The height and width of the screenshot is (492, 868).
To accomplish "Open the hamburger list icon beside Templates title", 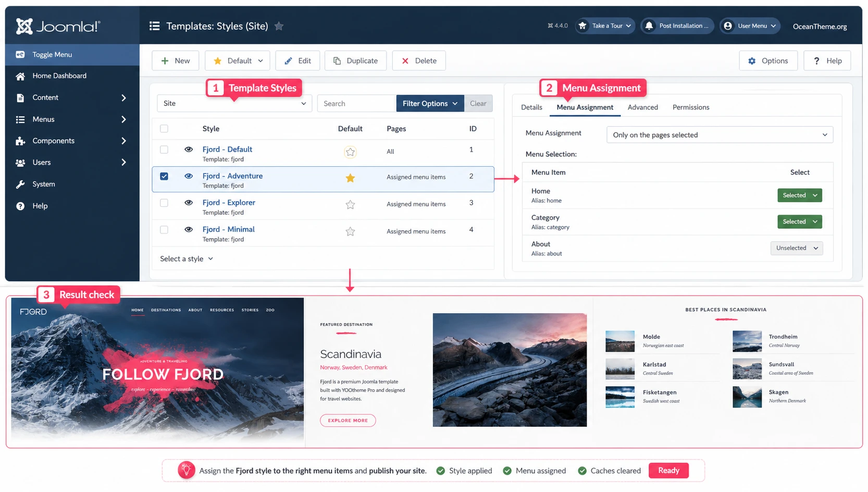I will tap(154, 26).
